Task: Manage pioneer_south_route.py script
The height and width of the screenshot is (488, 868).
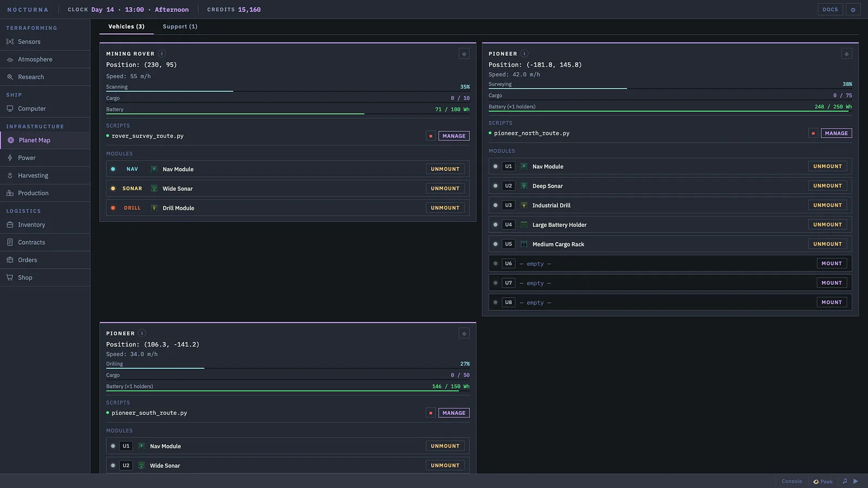Action: pos(454,413)
